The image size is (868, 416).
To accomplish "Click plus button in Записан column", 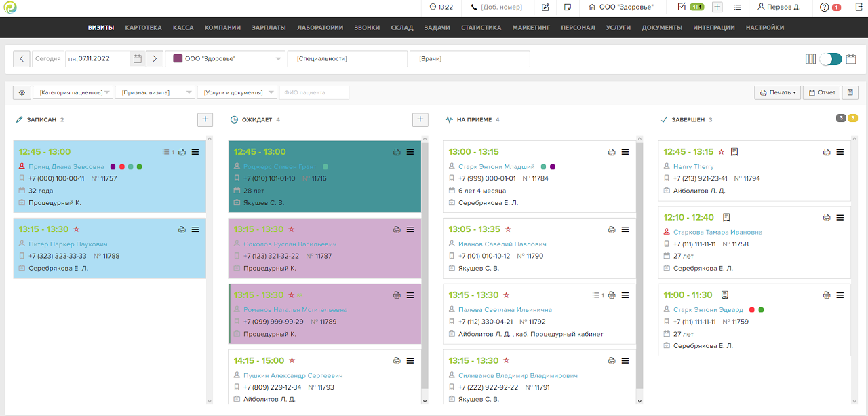I will pos(205,119).
